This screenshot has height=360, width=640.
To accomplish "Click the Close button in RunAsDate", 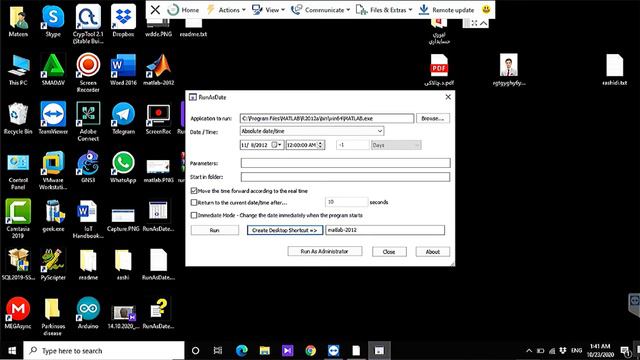I will point(389,252).
